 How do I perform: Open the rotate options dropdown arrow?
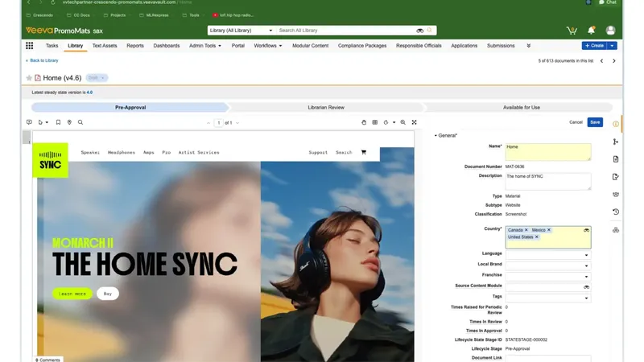click(x=394, y=122)
